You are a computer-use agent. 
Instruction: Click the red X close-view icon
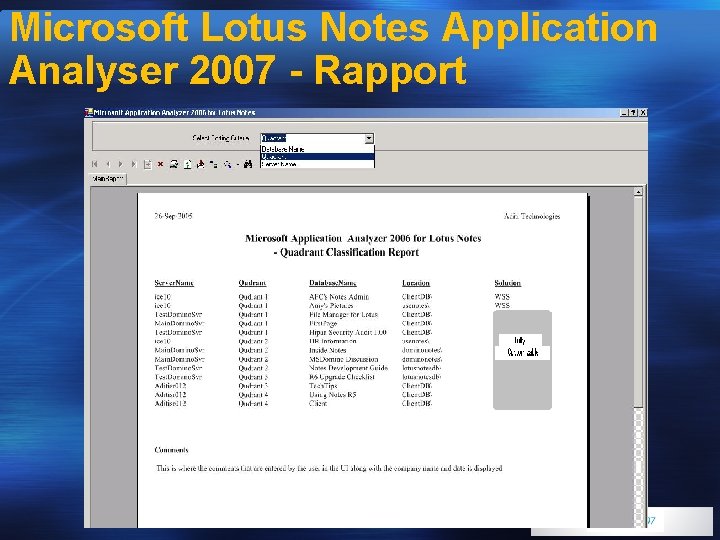(160, 164)
